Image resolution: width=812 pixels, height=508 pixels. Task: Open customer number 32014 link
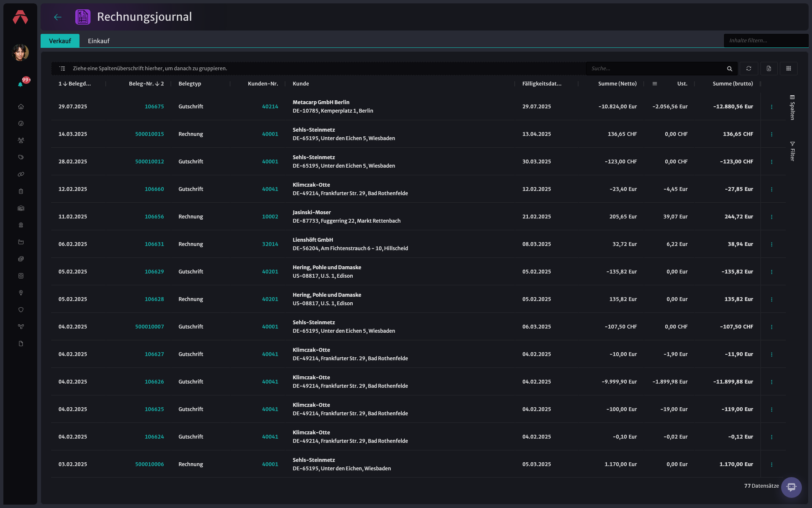270,244
